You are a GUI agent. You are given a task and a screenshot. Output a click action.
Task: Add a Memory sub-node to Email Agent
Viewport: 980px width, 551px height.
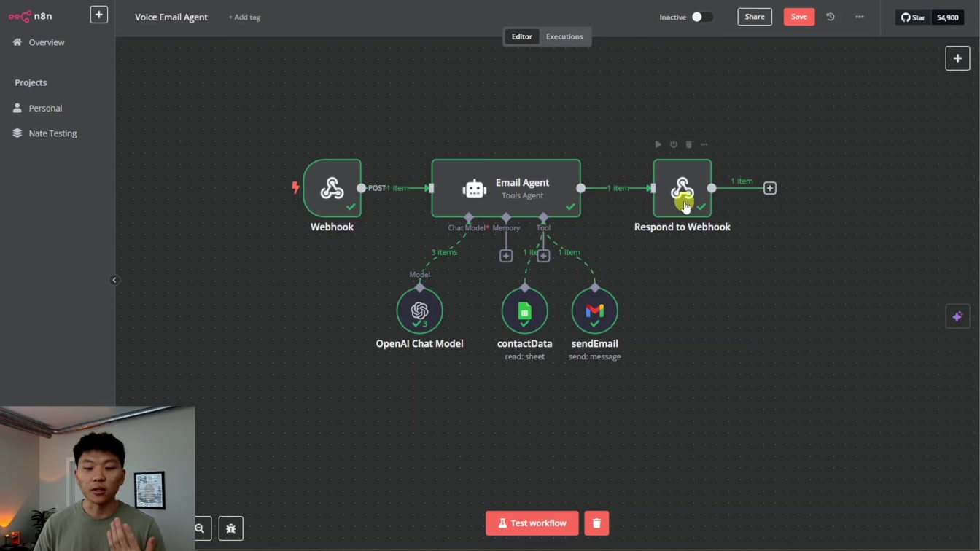click(506, 256)
